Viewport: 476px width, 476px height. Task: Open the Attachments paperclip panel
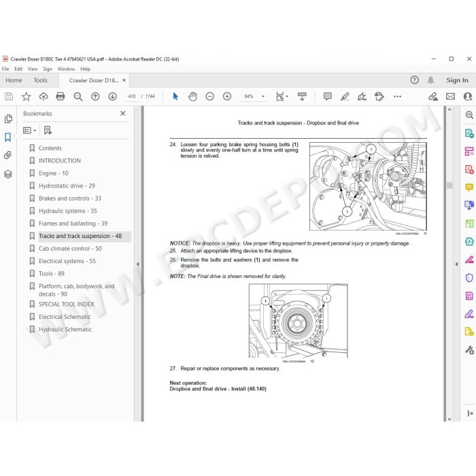coord(8,155)
